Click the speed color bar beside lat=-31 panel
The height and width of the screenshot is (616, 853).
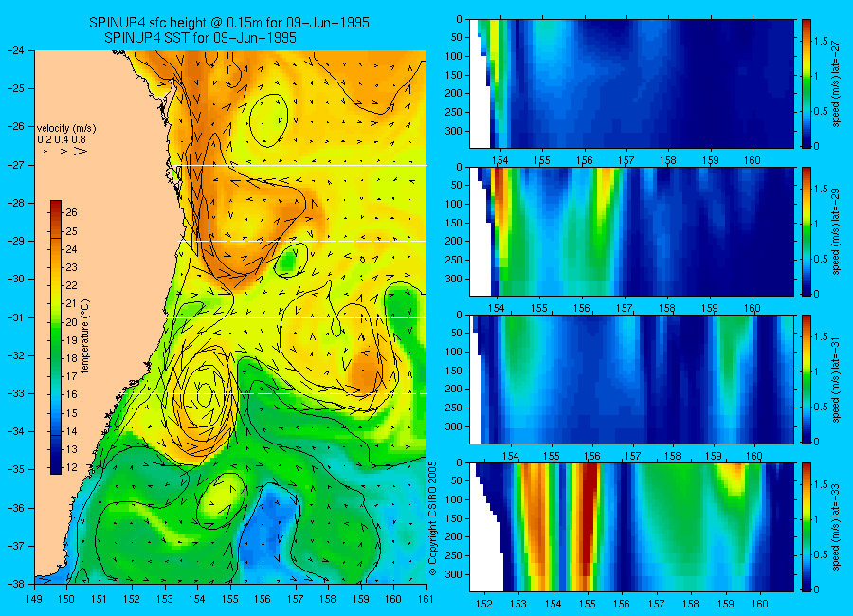[807, 379]
